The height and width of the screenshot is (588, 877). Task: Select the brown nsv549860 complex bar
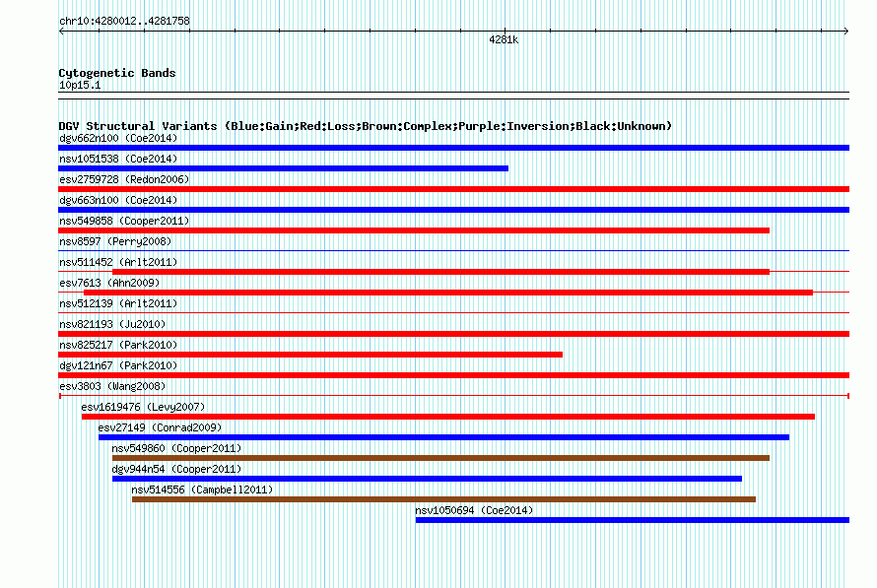click(x=440, y=458)
